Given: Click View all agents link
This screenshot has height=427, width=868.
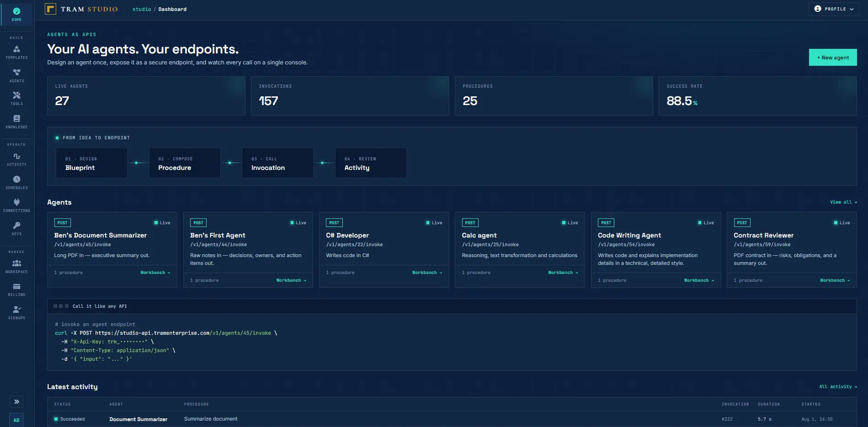Looking at the screenshot, I should click(x=843, y=202).
